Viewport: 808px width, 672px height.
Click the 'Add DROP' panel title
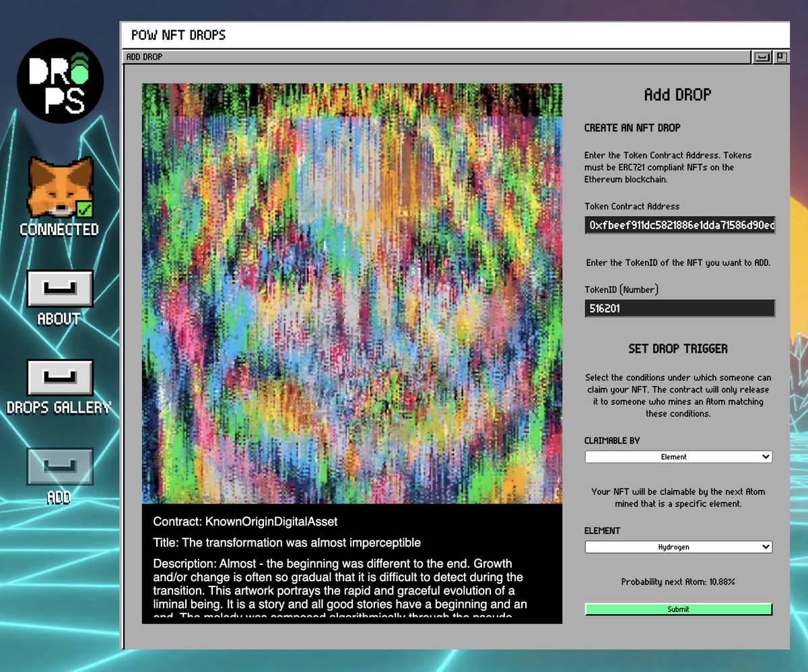coord(677,95)
